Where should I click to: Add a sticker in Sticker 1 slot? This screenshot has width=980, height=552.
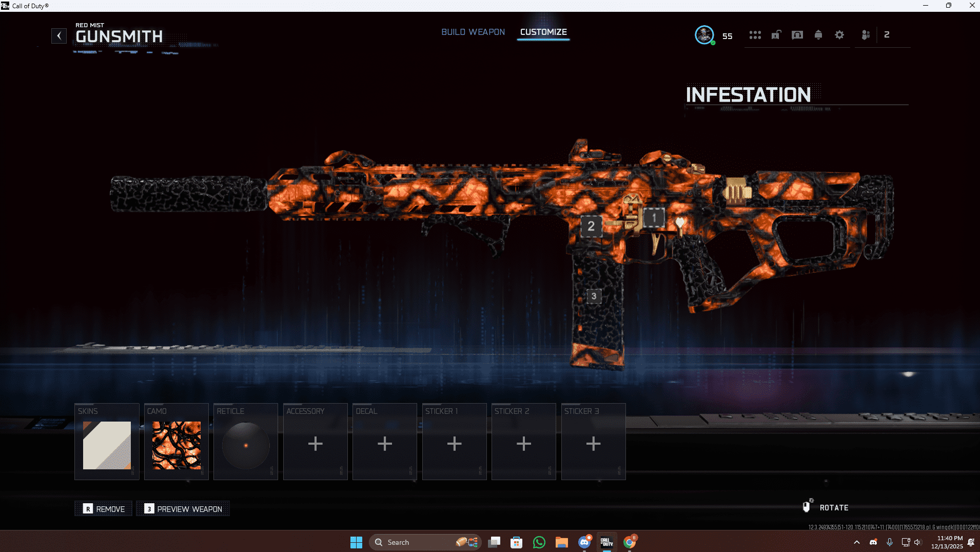coord(454,444)
